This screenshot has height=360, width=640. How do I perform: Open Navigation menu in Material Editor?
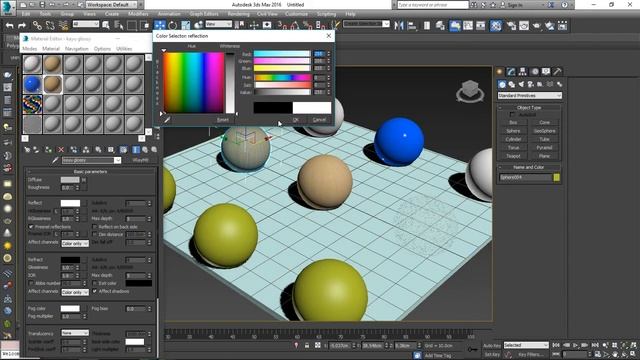[77, 49]
